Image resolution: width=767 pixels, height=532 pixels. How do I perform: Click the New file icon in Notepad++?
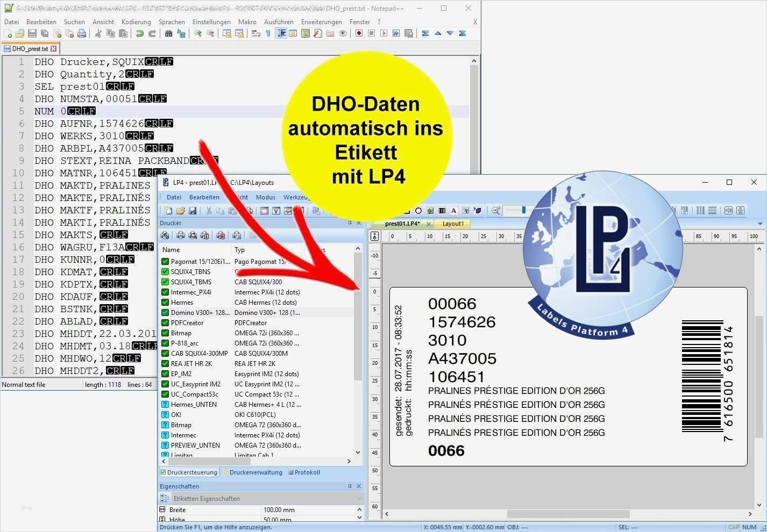[x=8, y=33]
